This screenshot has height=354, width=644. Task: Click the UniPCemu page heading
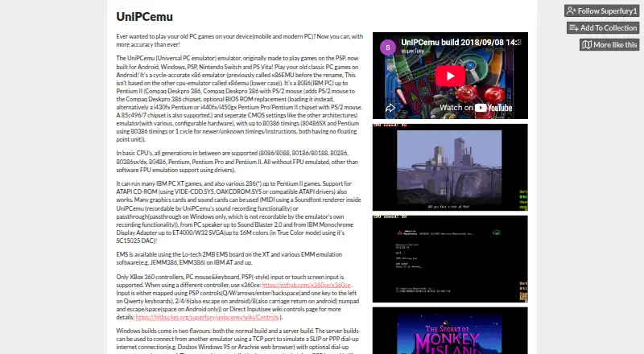coord(145,17)
